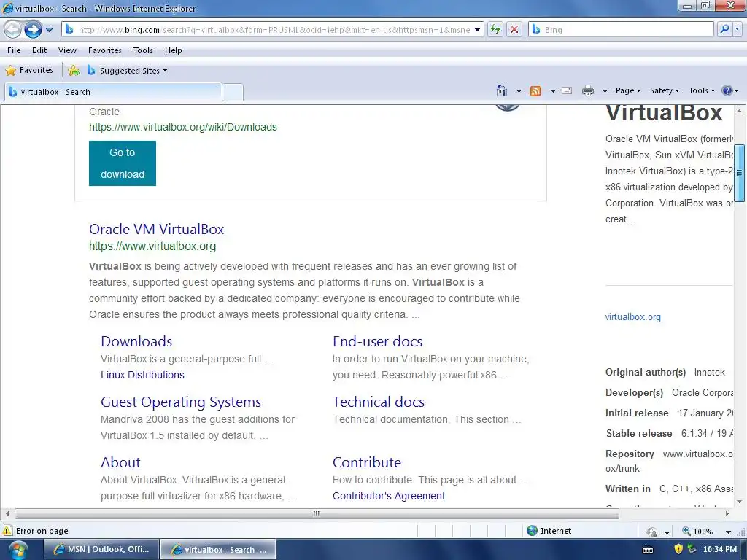This screenshot has height=560, width=747.
Task: Open the recent pages dropdown arrow
Action: 49,30
